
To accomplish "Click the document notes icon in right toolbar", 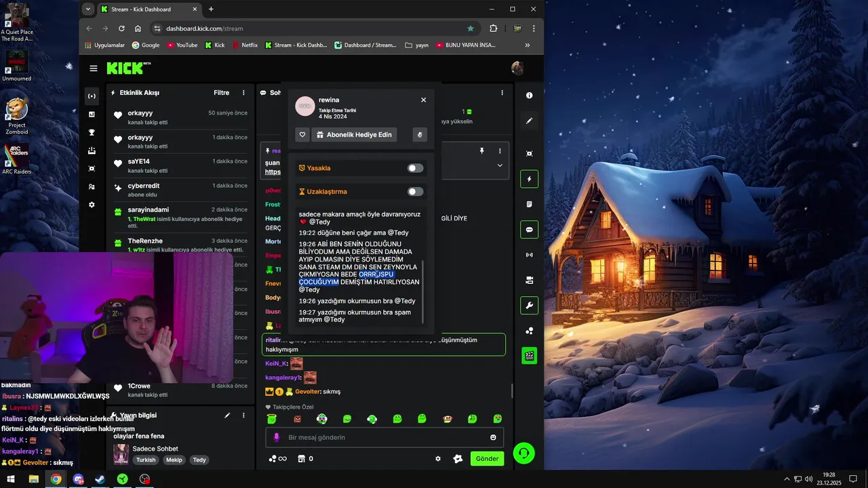I will point(529,204).
